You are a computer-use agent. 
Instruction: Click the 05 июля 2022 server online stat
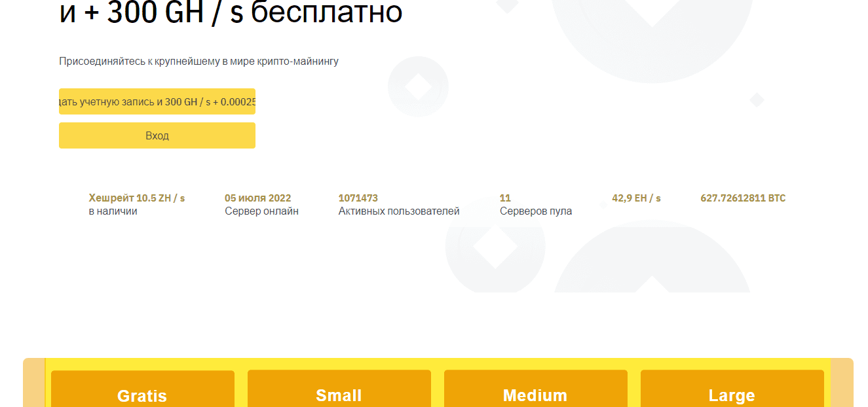pos(261,203)
